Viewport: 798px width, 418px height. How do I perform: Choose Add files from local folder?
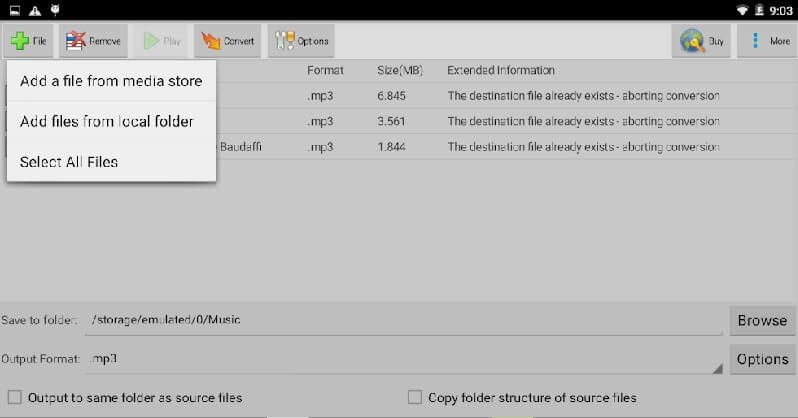pyautogui.click(x=111, y=121)
